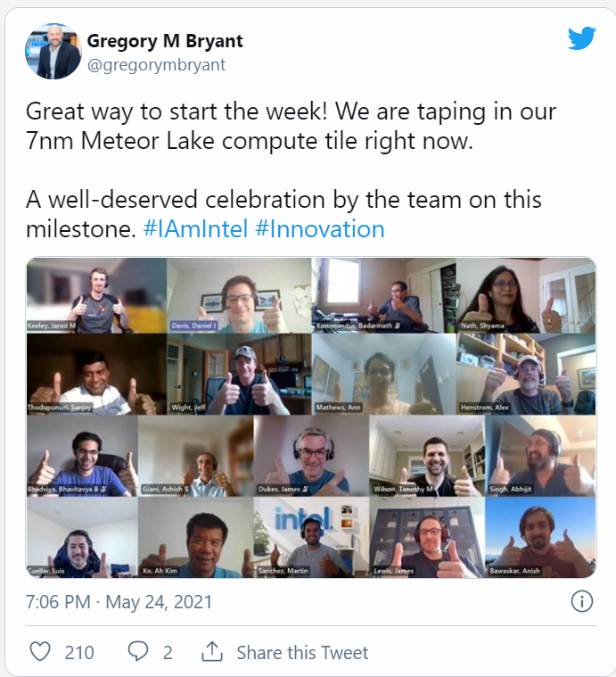Click the Keeley, Jared M video tile

pos(96,295)
